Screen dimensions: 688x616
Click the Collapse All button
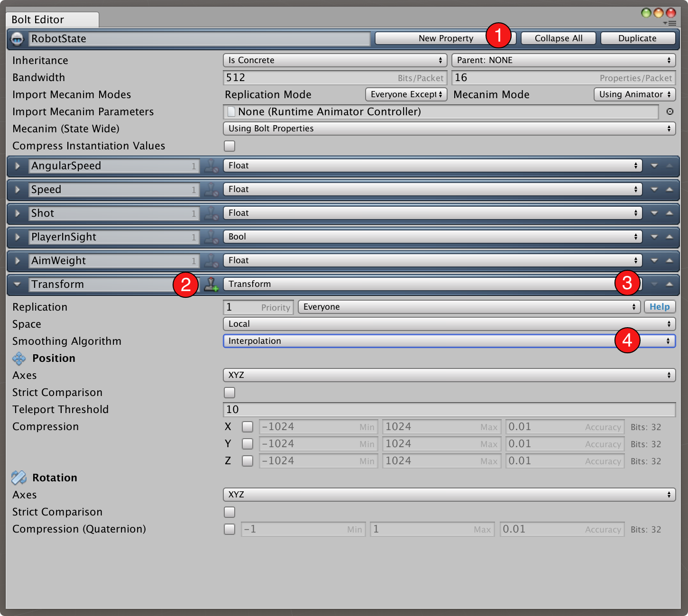pyautogui.click(x=559, y=38)
